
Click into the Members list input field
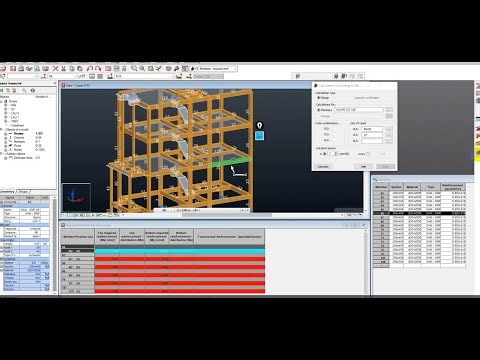[x=359, y=110]
